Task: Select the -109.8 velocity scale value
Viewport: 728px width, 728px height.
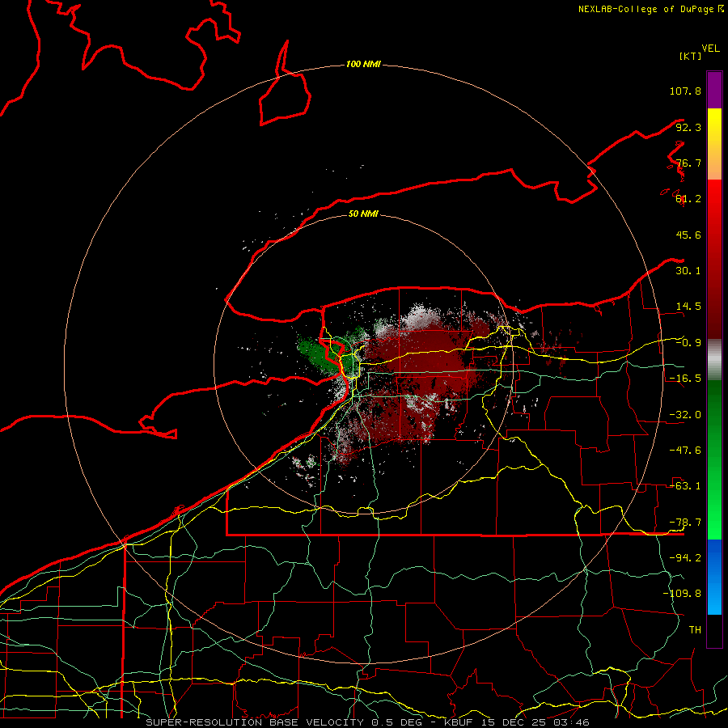Action: 682,594
